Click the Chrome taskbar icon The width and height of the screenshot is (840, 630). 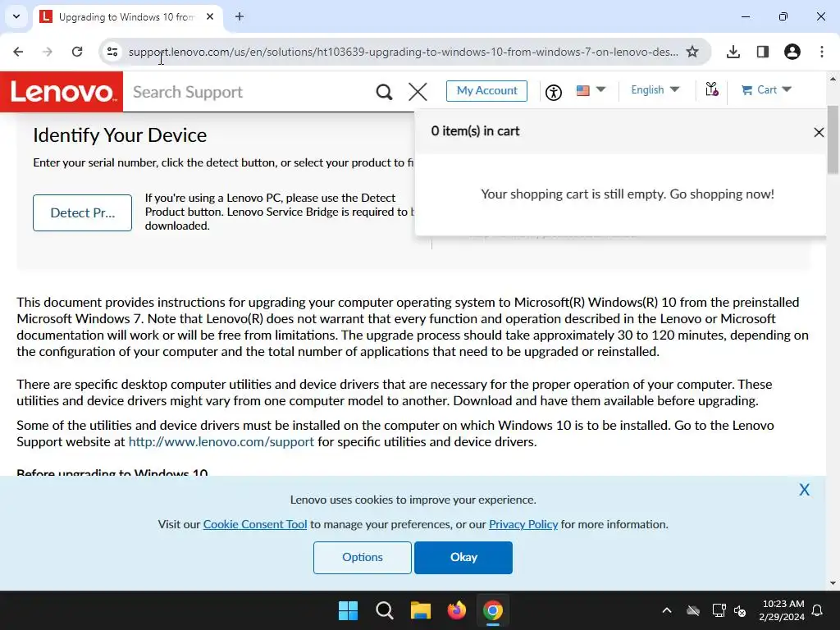pos(492,610)
